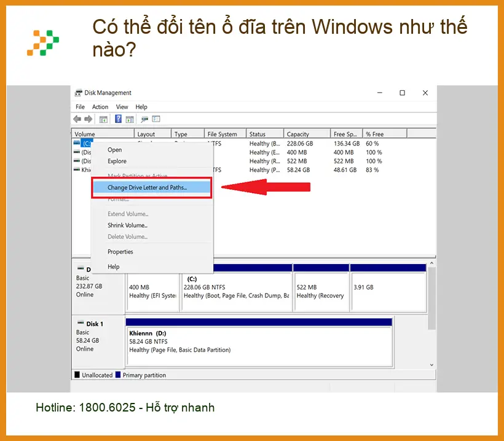Select the Khiennn (D:) partition block
This screenshot has width=504, height=441.
259,343
